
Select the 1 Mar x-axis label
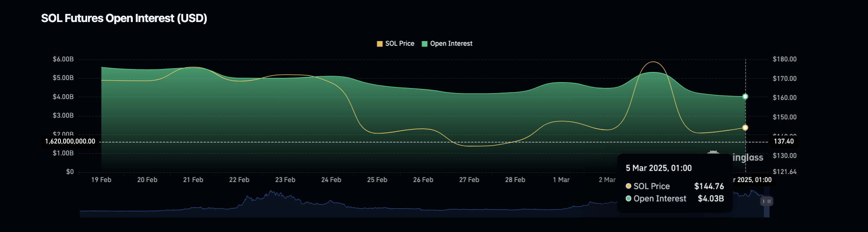[561, 180]
